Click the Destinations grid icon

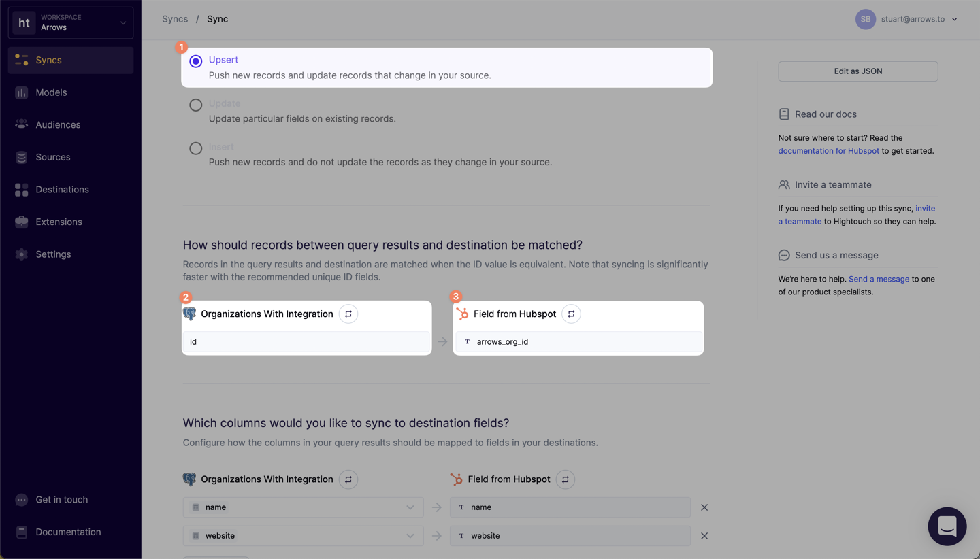[22, 190]
